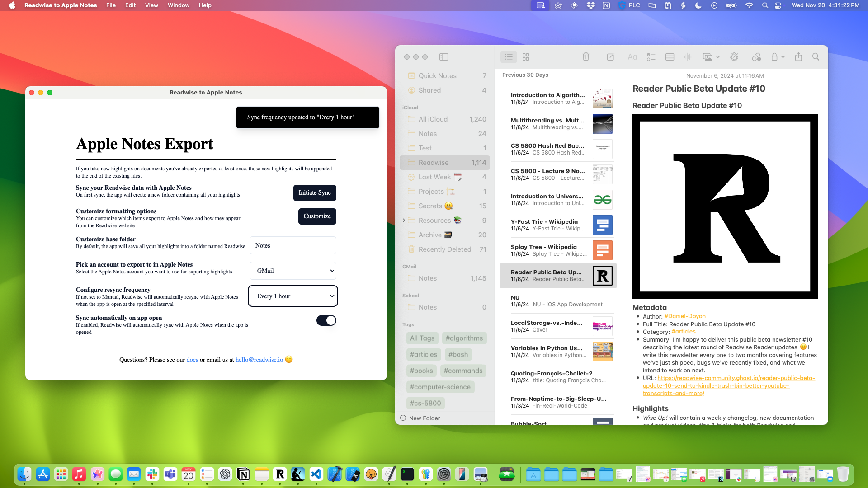Switch Notes to gallery view
Image resolution: width=868 pixels, height=488 pixels.
click(526, 57)
